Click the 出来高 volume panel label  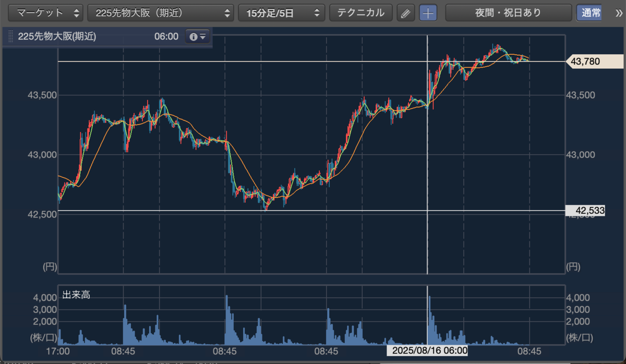click(76, 295)
